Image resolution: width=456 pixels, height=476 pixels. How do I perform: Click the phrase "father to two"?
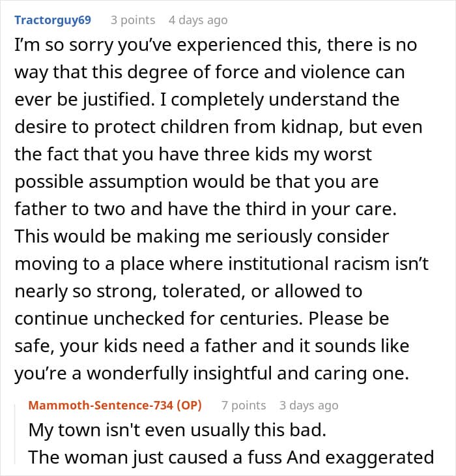[70, 209]
